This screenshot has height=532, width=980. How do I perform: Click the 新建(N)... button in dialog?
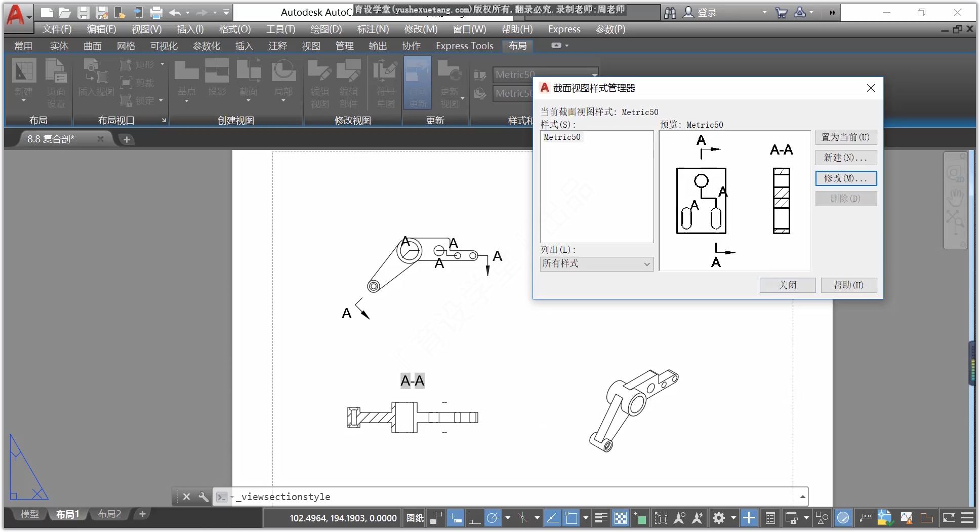point(846,158)
